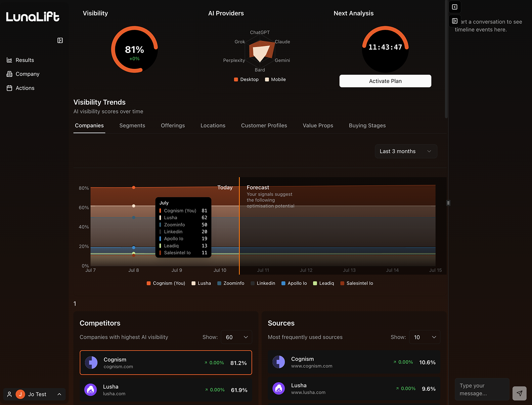Click Lusha logo in Sources list
Screen dimensions: 532x405
(279, 388)
